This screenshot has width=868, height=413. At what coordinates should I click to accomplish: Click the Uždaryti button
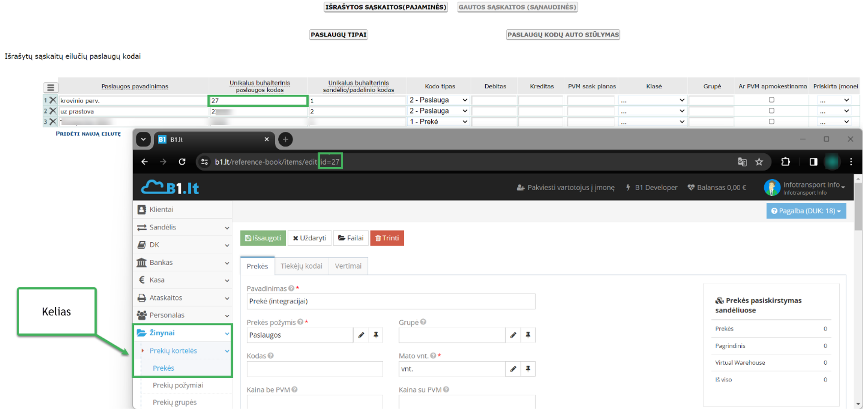pos(310,239)
